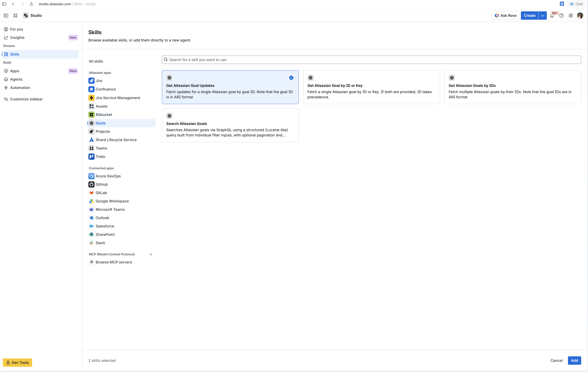This screenshot has height=372, width=588.
Task: Click the Cancel button
Action: pos(556,361)
